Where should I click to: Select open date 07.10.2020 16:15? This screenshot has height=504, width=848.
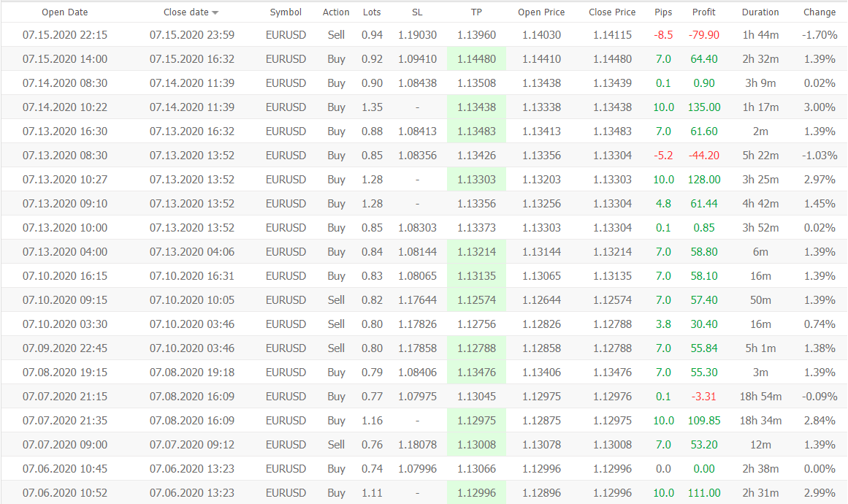click(65, 276)
